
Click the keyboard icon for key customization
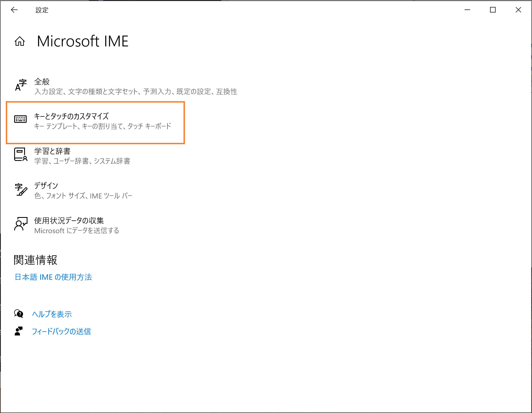pos(21,119)
